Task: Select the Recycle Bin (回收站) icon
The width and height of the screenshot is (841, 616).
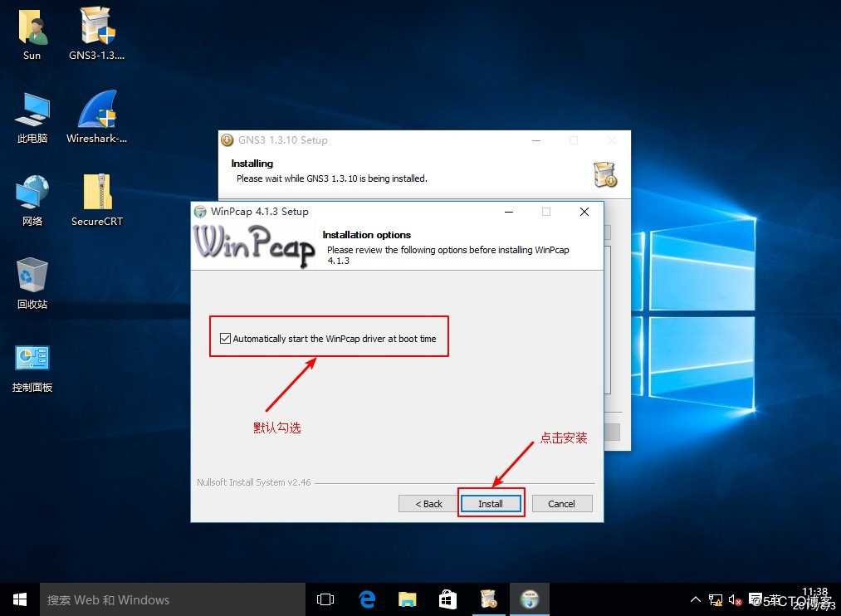Action: (x=32, y=283)
